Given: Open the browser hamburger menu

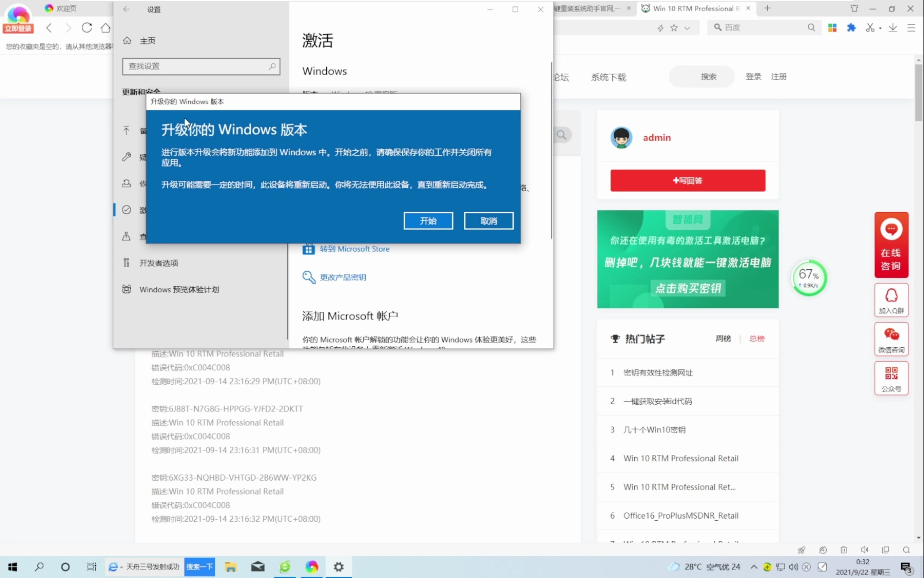Looking at the screenshot, I should [911, 28].
